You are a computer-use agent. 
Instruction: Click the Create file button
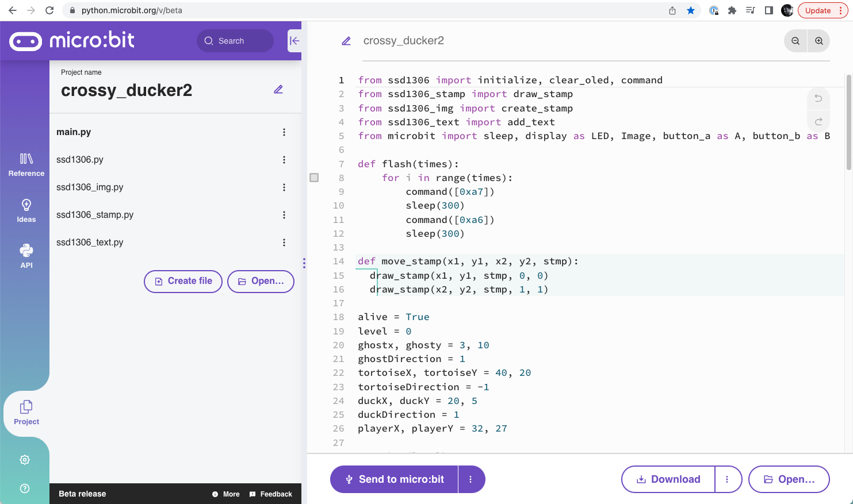183,281
